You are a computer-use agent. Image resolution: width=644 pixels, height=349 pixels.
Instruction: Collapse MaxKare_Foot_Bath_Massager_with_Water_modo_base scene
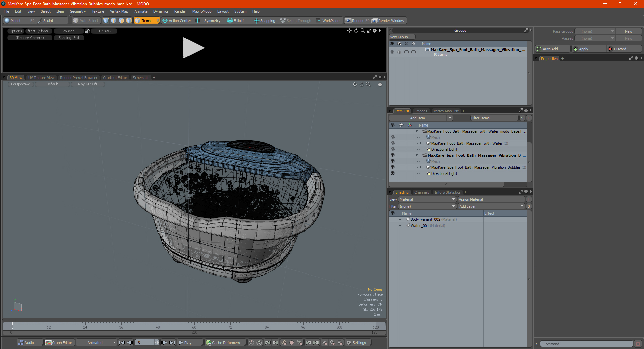[417, 131]
